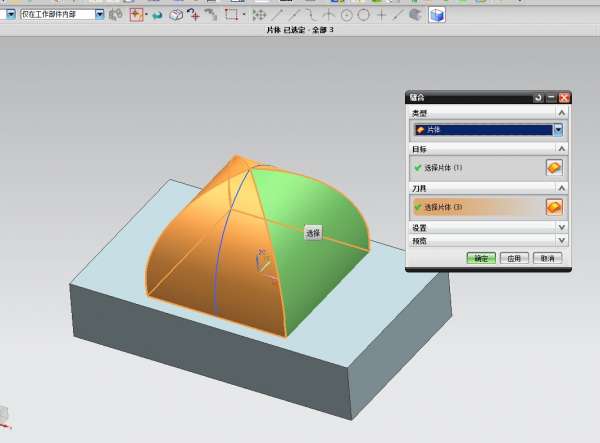Screen dimensions: 600x443
Task: Click the red arrow with plus icon
Action: click(194, 15)
